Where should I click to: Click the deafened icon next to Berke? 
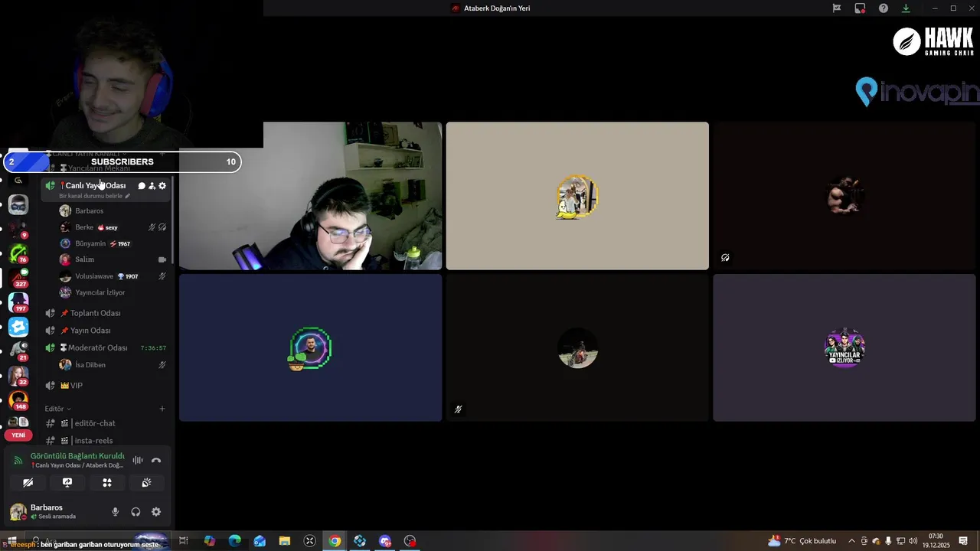click(x=162, y=227)
